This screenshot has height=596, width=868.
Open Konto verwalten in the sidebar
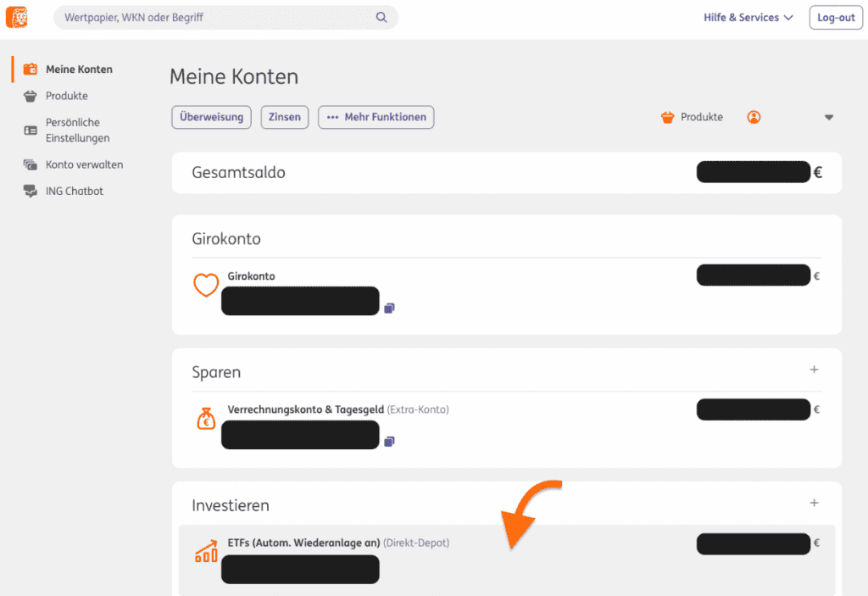(x=84, y=164)
